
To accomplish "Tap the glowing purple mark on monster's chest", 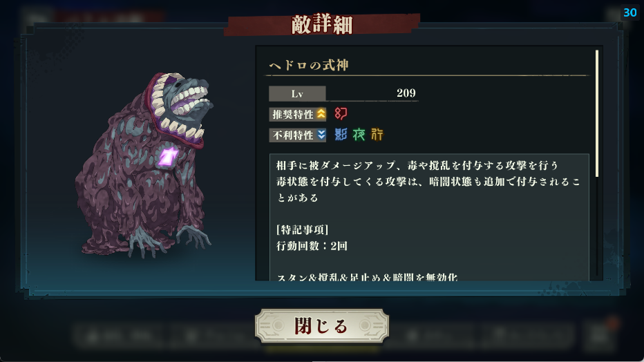I will 168,156.
